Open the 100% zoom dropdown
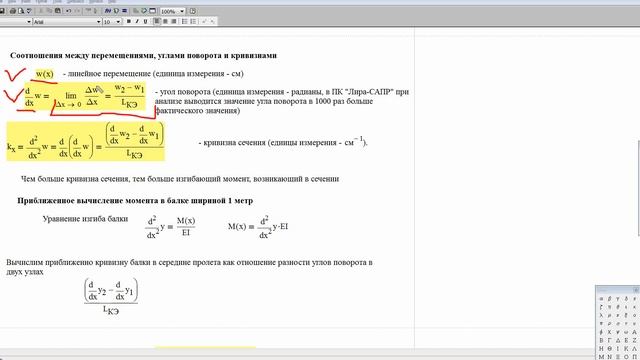Screen dimensions: 640x360 click(x=182, y=11)
